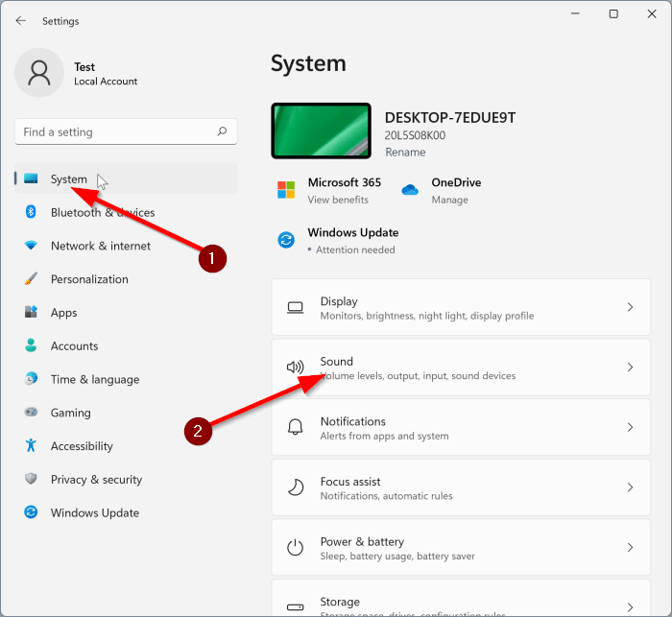Viewport: 672px width, 617px height.
Task: Expand Notifications settings chevron
Action: 630,427
